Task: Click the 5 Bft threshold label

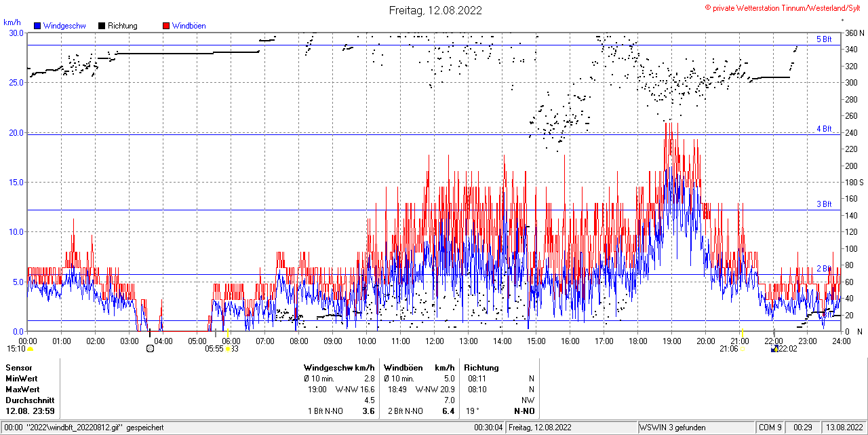Action: (x=824, y=39)
